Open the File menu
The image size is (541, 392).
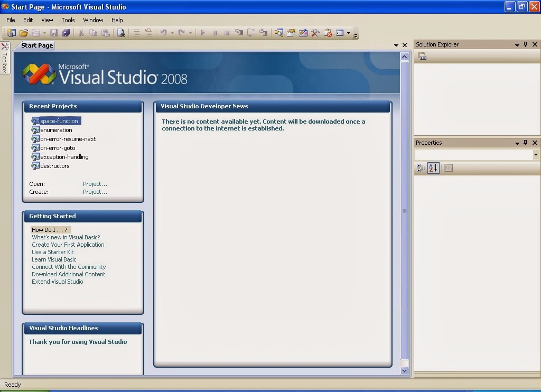click(11, 20)
